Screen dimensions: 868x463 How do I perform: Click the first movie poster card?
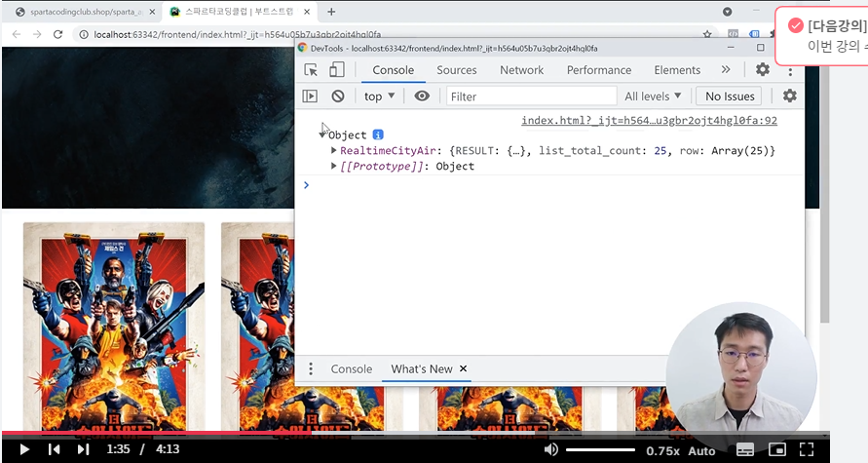pos(113,327)
